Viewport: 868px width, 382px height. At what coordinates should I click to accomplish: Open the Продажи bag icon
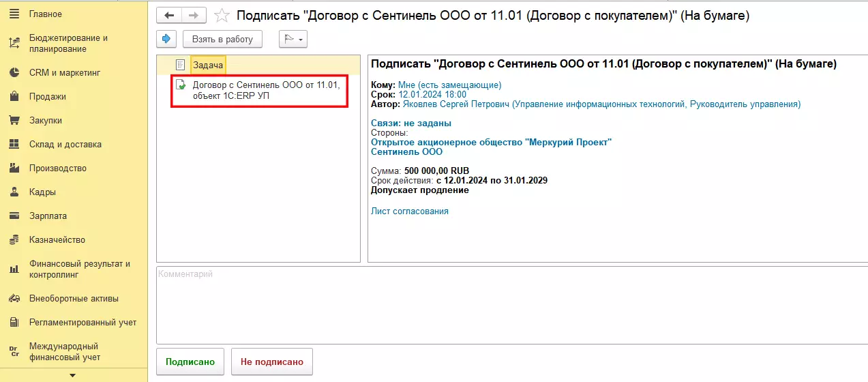click(14, 96)
